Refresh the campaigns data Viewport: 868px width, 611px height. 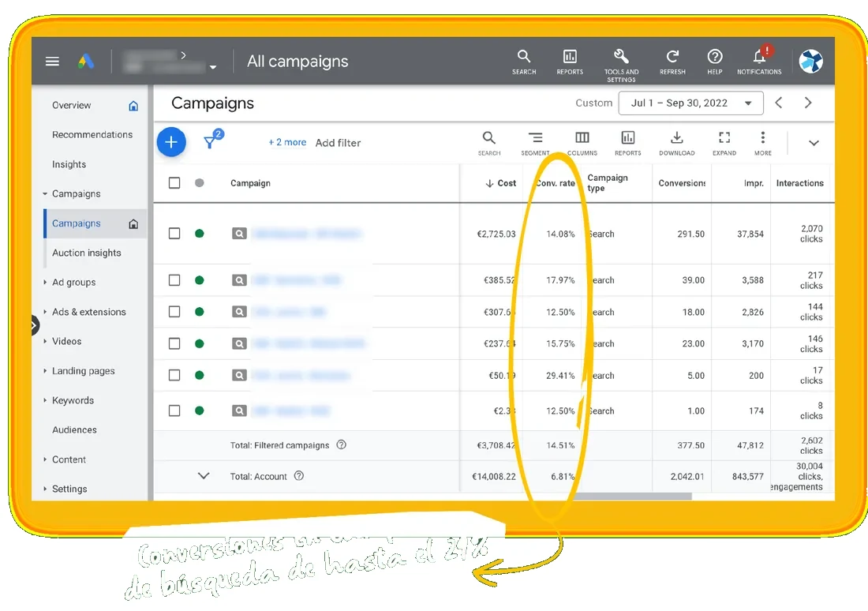pos(672,62)
